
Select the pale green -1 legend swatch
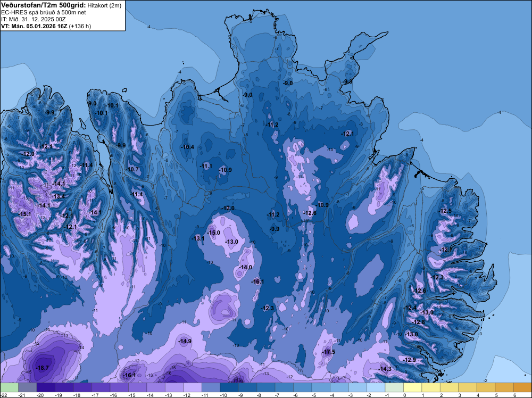pyautogui.click(x=394, y=387)
